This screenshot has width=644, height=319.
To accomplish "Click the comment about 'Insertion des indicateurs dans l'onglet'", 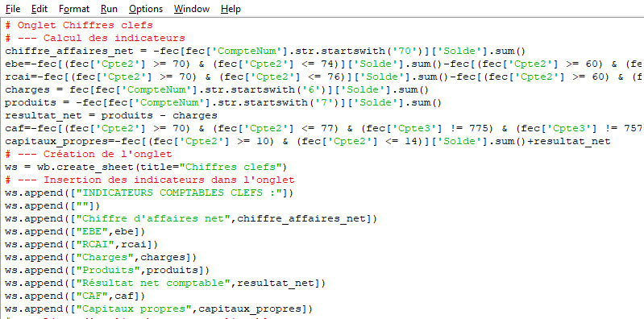I will 150,180.
